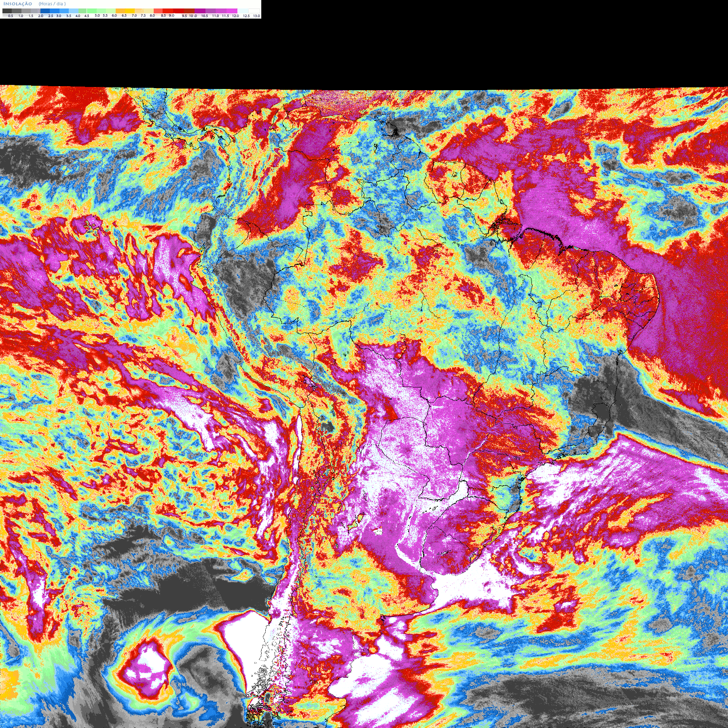Pick the bright magenta legend swatch above 12.0
728x728 pixels.
[232, 11]
